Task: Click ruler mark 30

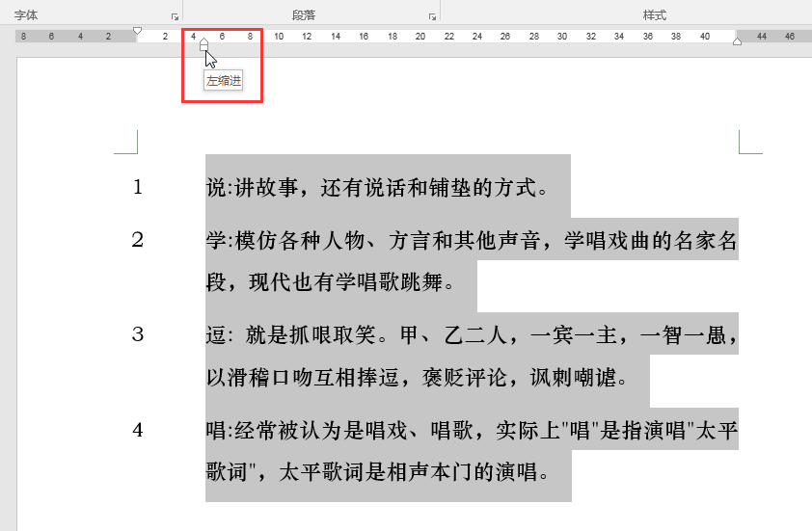Action: [562, 37]
